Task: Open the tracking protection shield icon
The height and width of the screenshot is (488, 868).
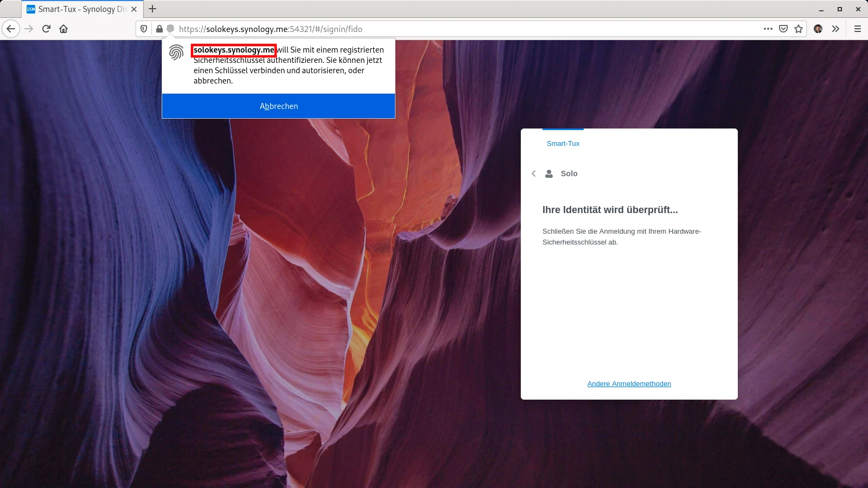Action: coord(144,29)
